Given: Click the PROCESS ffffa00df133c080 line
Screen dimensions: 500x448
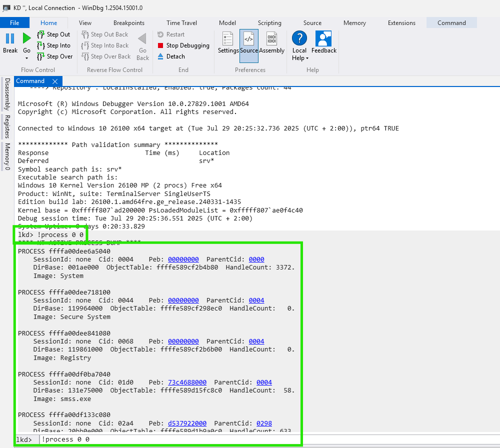Looking at the screenshot, I should [64, 415].
